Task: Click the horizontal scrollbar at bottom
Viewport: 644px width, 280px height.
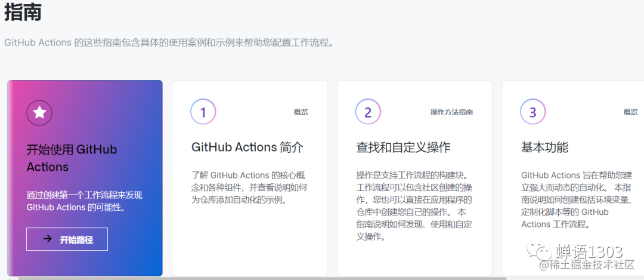Action: [263, 278]
